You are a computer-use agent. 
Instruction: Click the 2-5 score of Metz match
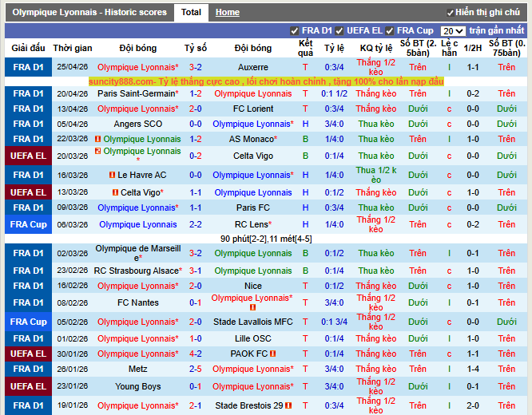click(x=196, y=369)
